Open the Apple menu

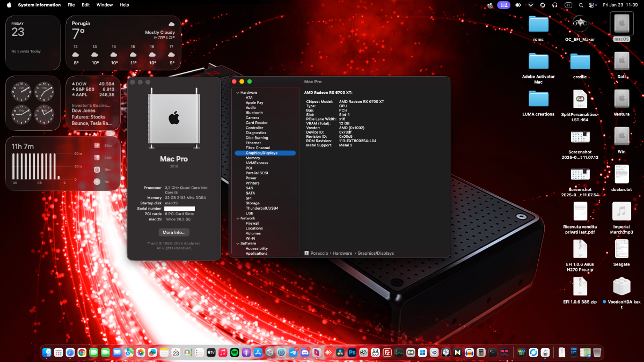point(9,5)
